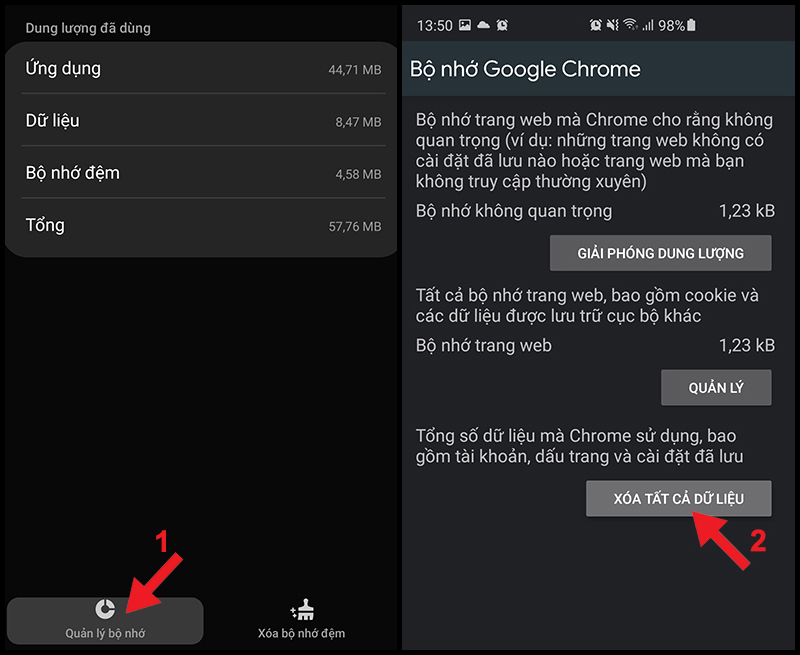Tap the Dung lượng đã dùng section header
800x655 pixels.
(88, 29)
